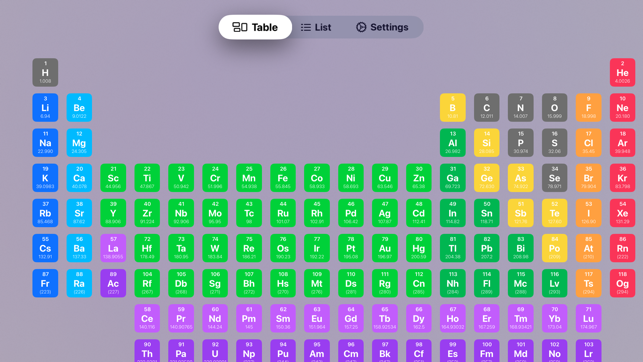Choose the Lead (Pb) tile
643x362 pixels.
coord(486,248)
